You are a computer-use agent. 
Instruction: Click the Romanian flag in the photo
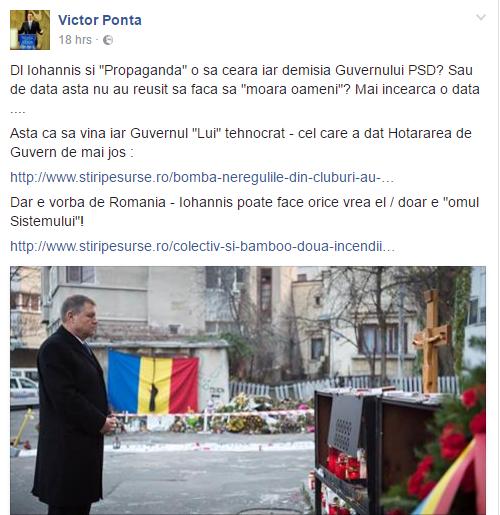tap(153, 383)
